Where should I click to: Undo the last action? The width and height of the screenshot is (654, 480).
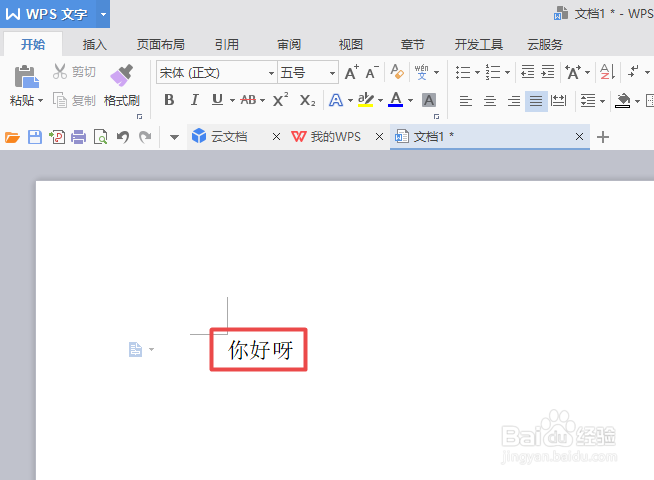tap(123, 137)
